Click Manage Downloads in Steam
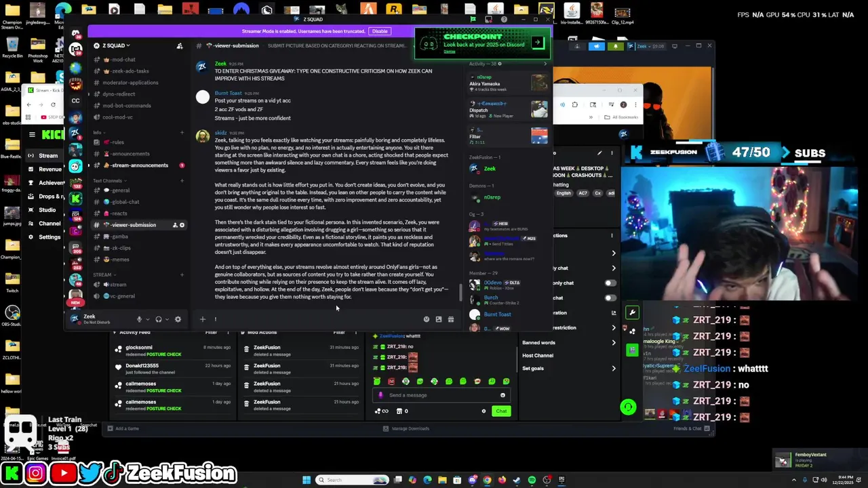 406,428
